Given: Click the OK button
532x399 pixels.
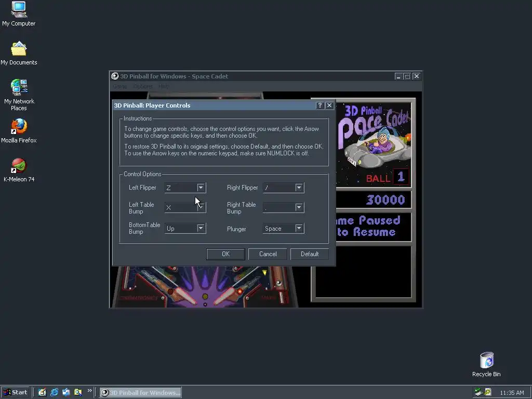Looking at the screenshot, I should 225,254.
